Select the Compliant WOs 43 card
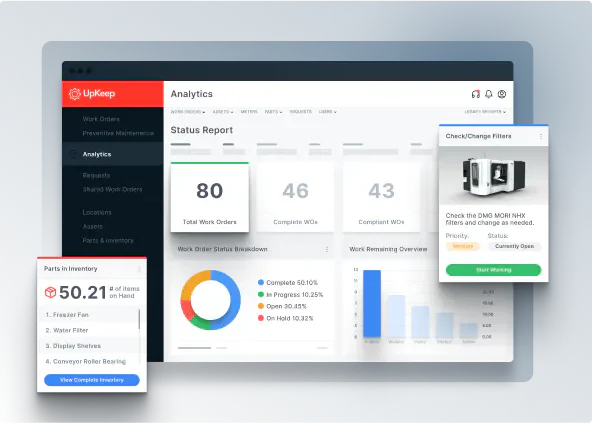 [x=381, y=197]
